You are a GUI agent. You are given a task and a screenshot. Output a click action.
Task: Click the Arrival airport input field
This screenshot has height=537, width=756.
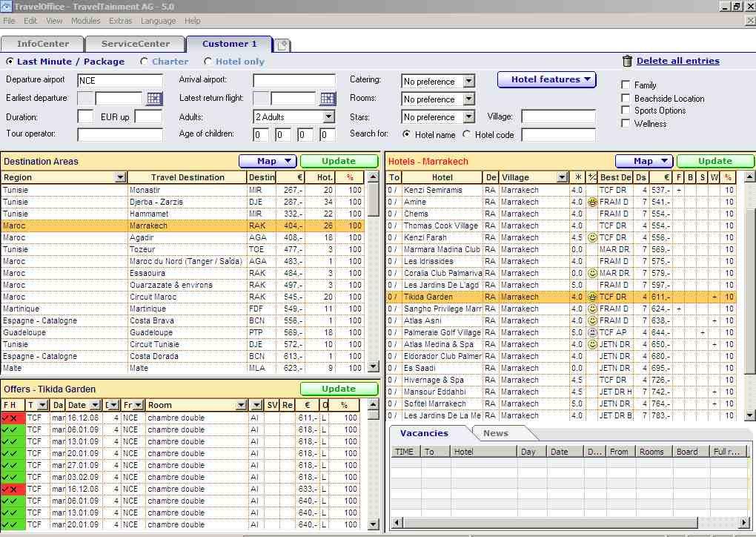(x=294, y=81)
